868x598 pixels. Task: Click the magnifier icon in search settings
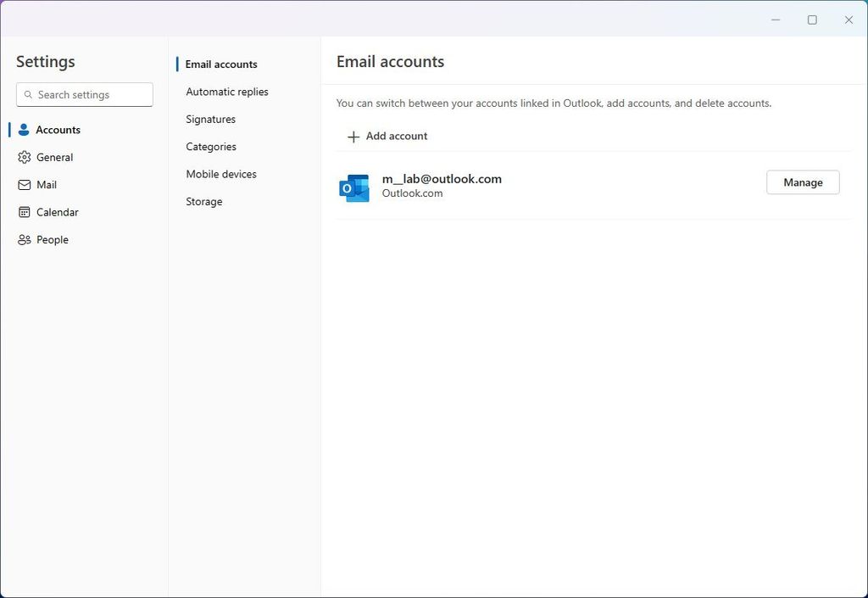(x=30, y=94)
